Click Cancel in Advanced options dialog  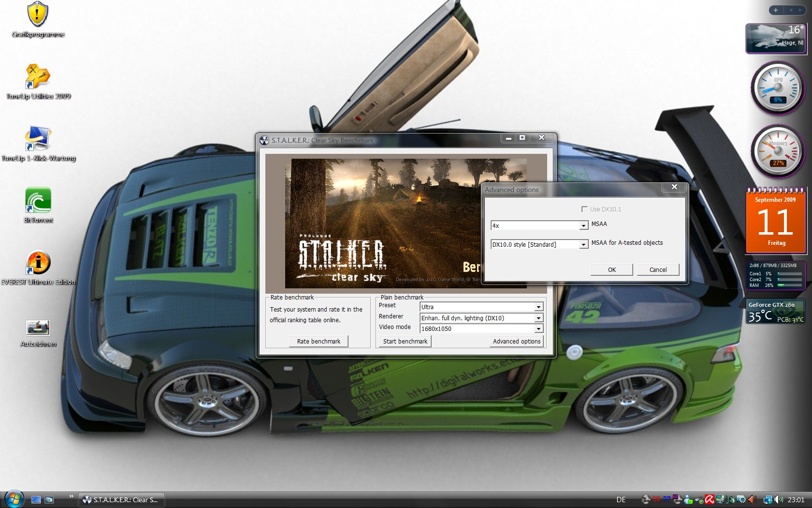coord(658,269)
